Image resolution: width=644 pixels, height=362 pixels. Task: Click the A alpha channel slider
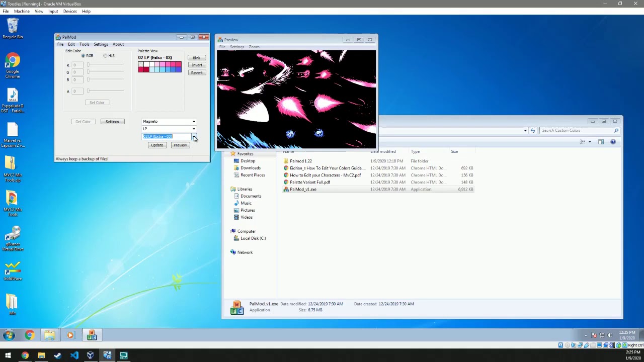click(x=106, y=91)
